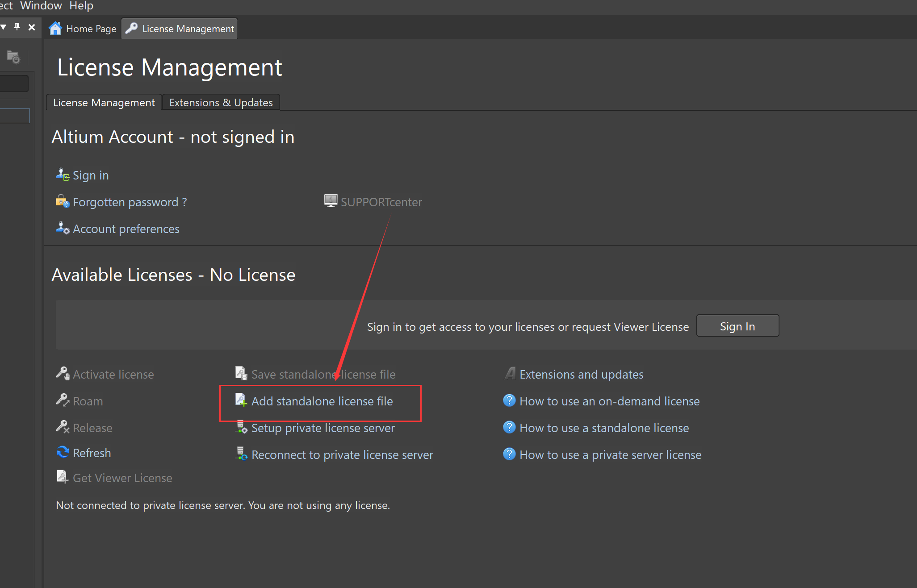Viewport: 917px width, 588px height.
Task: Open How to use a private server license
Action: [611, 455]
